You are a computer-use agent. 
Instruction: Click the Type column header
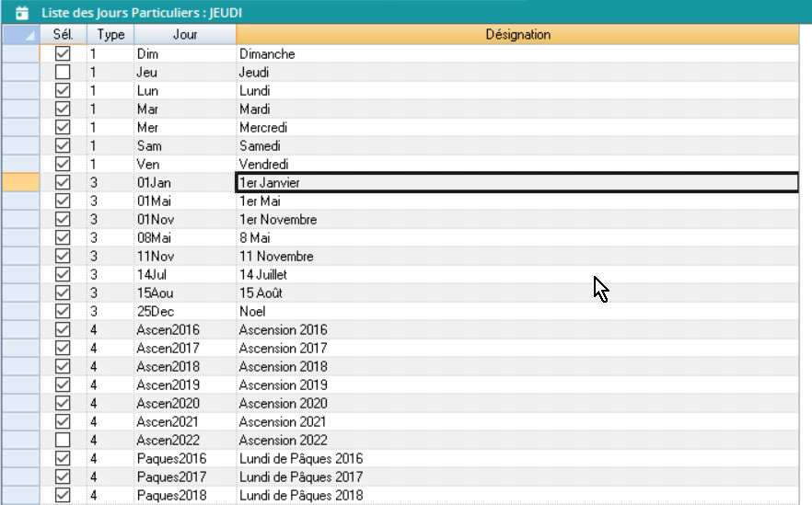pos(110,35)
